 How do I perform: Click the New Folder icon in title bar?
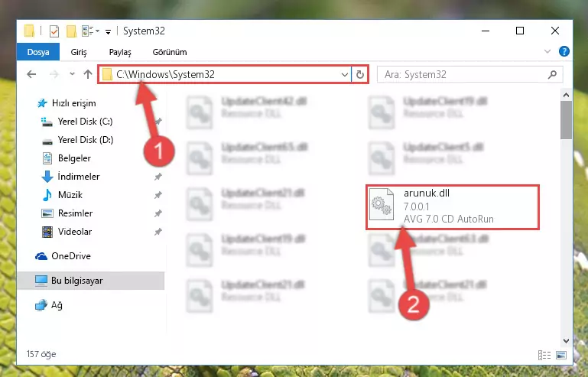[x=71, y=31]
